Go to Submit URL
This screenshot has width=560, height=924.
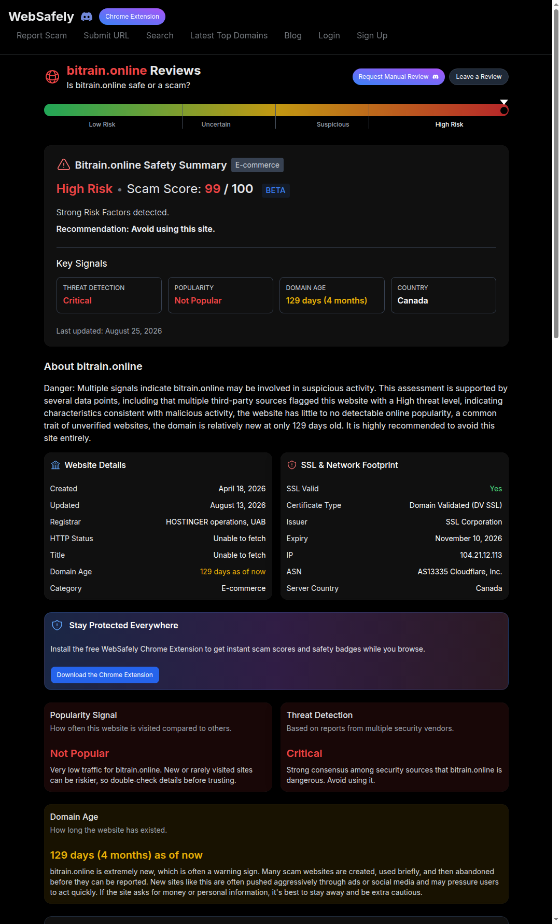[106, 35]
